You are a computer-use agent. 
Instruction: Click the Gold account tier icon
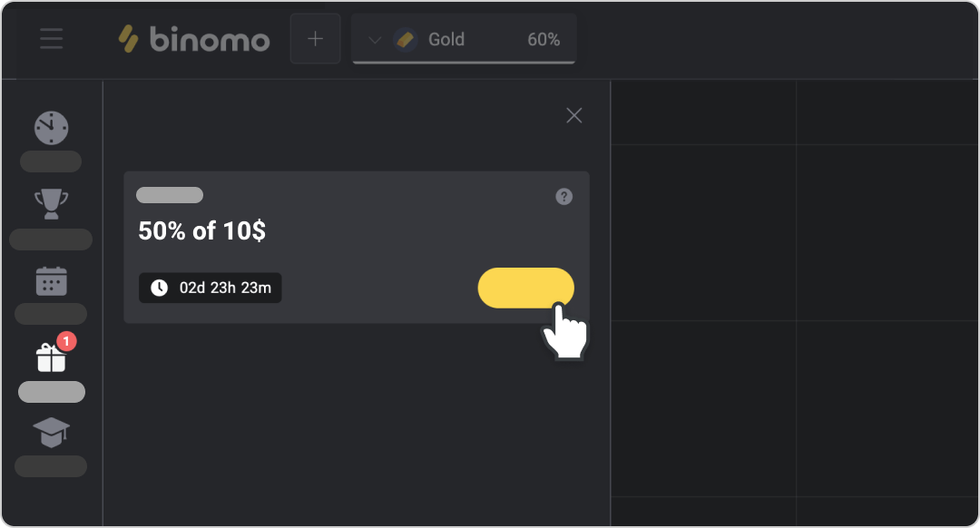pyautogui.click(x=404, y=39)
